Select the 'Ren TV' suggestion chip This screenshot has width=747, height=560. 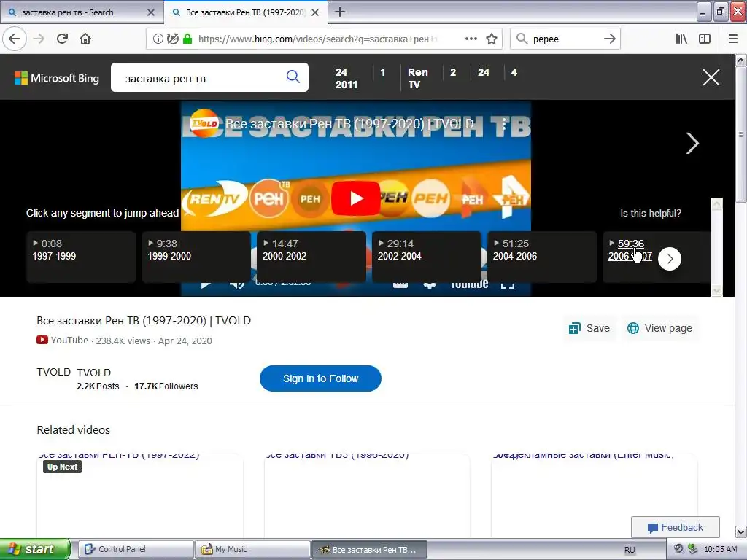tap(418, 78)
